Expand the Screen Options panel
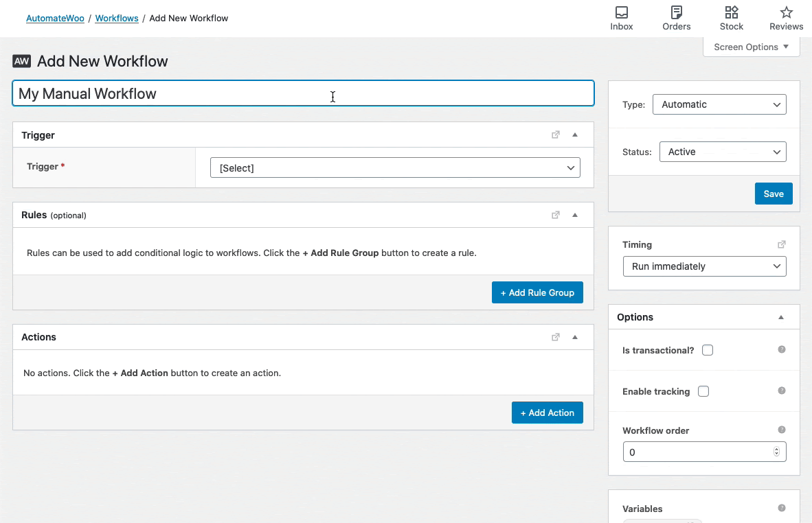Image resolution: width=812 pixels, height=523 pixels. (752, 47)
